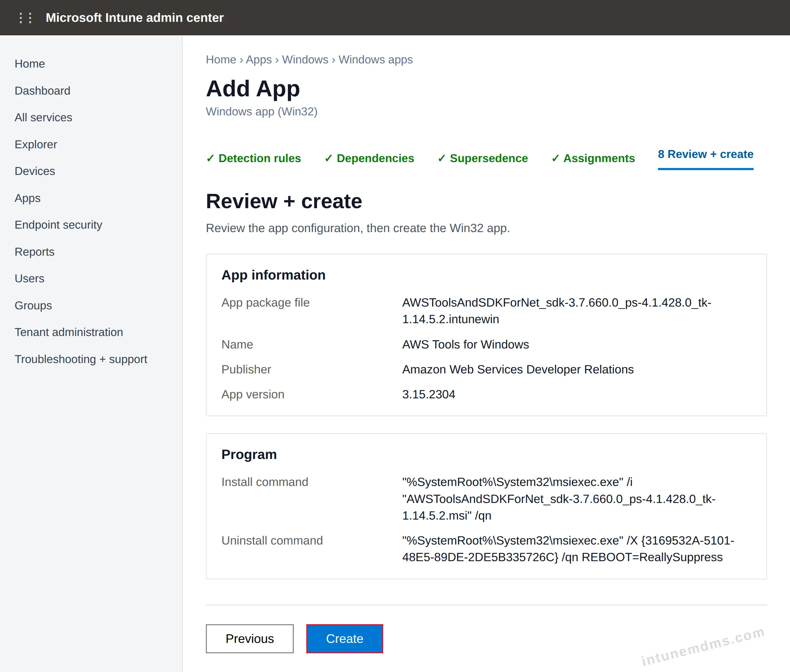790x672 pixels.
Task: Click the Microsoft Intune admin center title
Action: coord(134,18)
